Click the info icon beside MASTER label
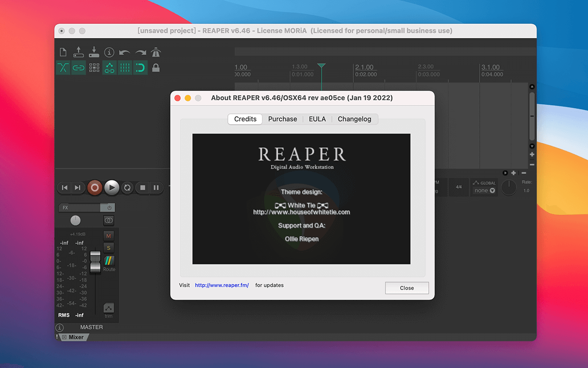This screenshot has width=588, height=368. click(60, 327)
